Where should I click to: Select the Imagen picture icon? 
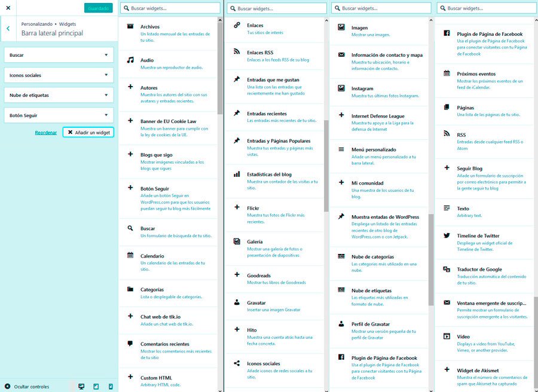click(x=341, y=27)
